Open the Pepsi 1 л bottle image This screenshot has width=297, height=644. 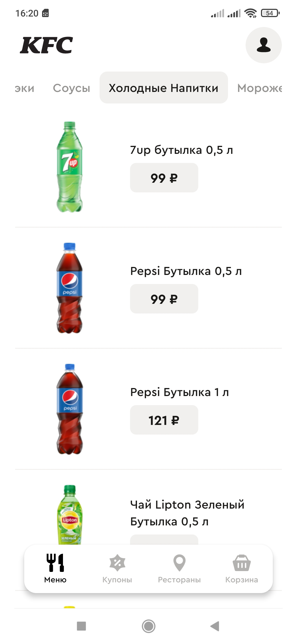(70, 409)
